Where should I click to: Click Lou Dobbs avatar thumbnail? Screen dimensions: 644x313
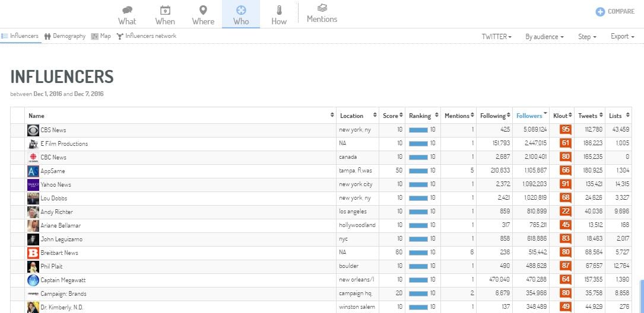pos(33,199)
